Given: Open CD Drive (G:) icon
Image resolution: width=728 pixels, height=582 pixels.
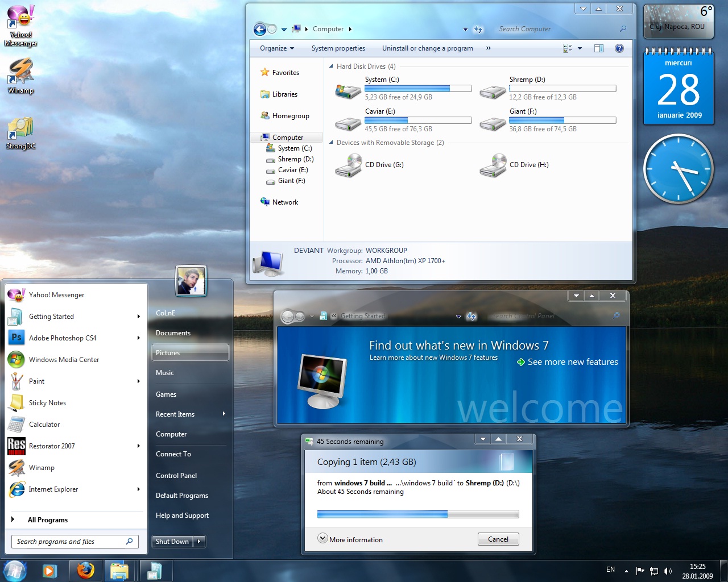Looking at the screenshot, I should (x=348, y=165).
